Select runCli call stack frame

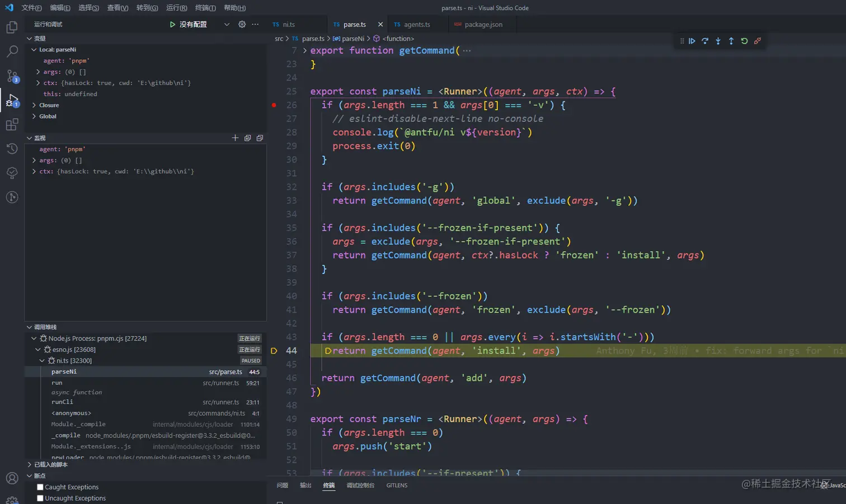click(145, 402)
